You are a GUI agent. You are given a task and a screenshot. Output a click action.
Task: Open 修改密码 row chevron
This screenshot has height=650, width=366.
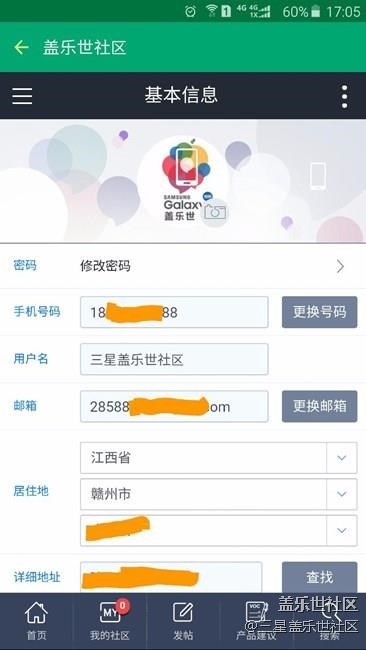340,266
